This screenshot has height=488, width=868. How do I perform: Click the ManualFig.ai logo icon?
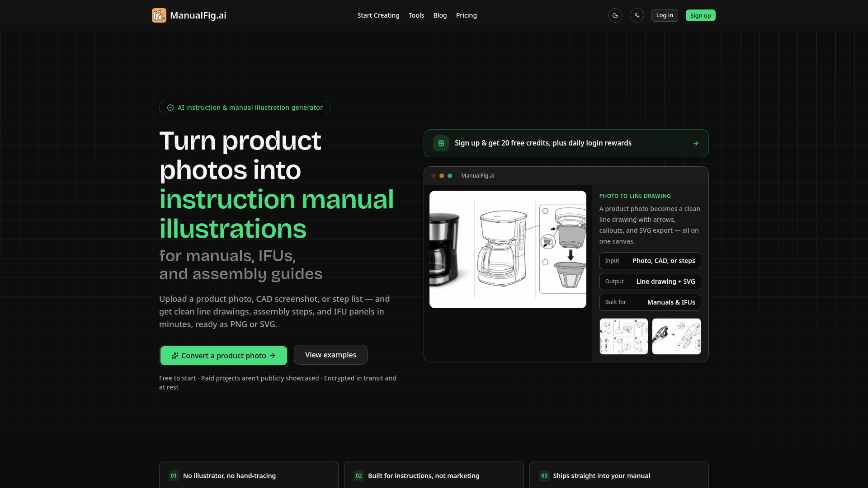pos(159,15)
